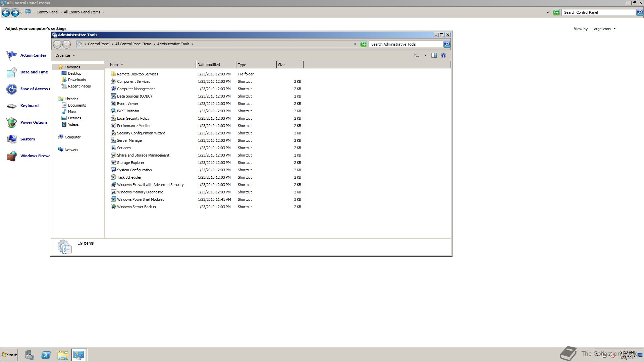Select the Windows Server Backup icon
Screen dimensions: 644x362
pyautogui.click(x=113, y=207)
